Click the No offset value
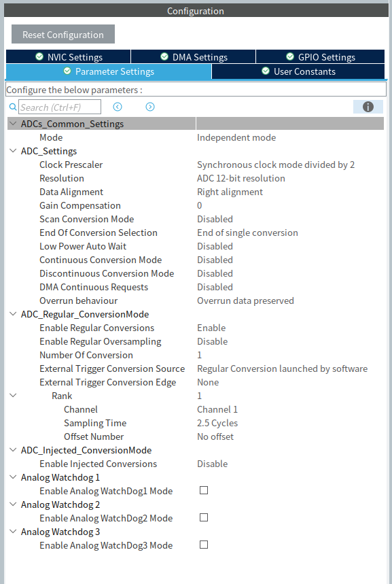 (215, 436)
